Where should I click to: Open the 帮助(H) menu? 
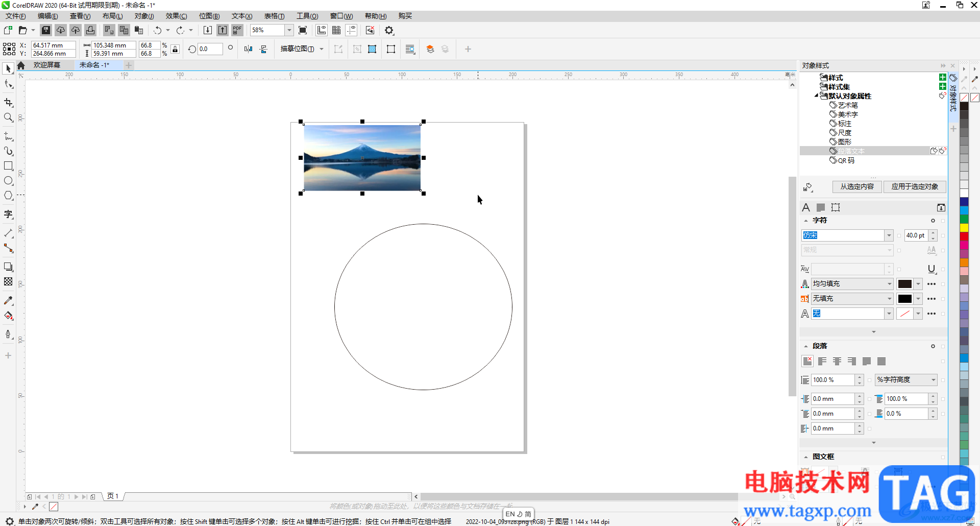coord(376,16)
